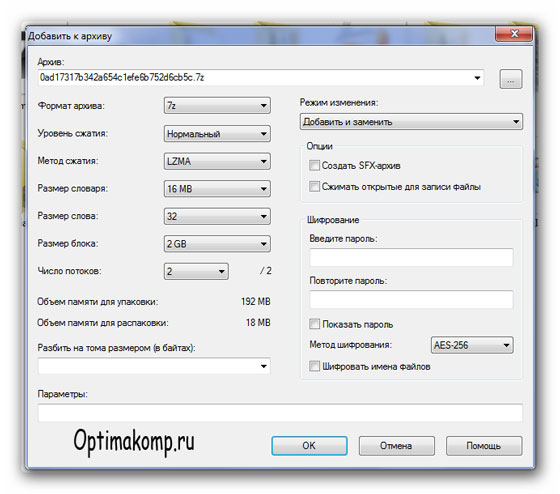Open the Число потоков dropdown
Screen dimensions: 560x494
pos(196,271)
